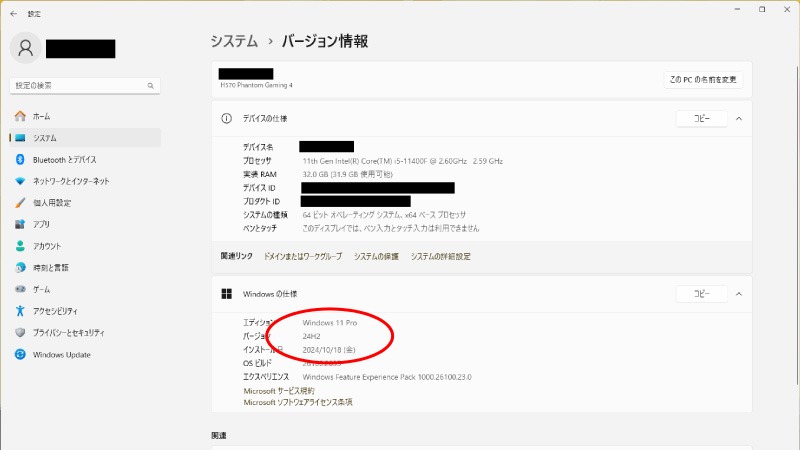Image resolution: width=800 pixels, height=450 pixels.
Task: Copy the device specifications
Action: point(701,118)
